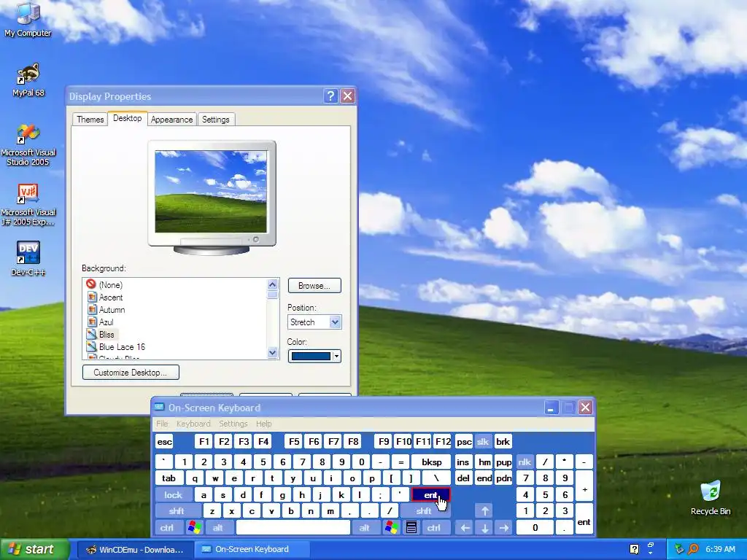Open My Computer desktop icon
747x560 pixels.
[28, 19]
